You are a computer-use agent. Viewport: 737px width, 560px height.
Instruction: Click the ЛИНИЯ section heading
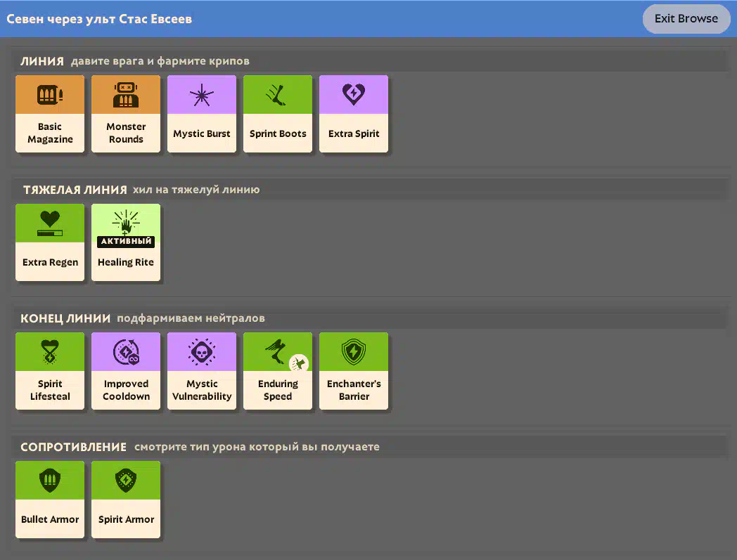[x=41, y=61]
